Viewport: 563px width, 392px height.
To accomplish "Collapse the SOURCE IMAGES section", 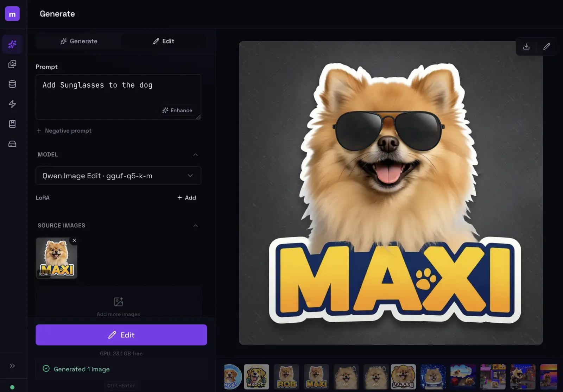I will (195, 226).
